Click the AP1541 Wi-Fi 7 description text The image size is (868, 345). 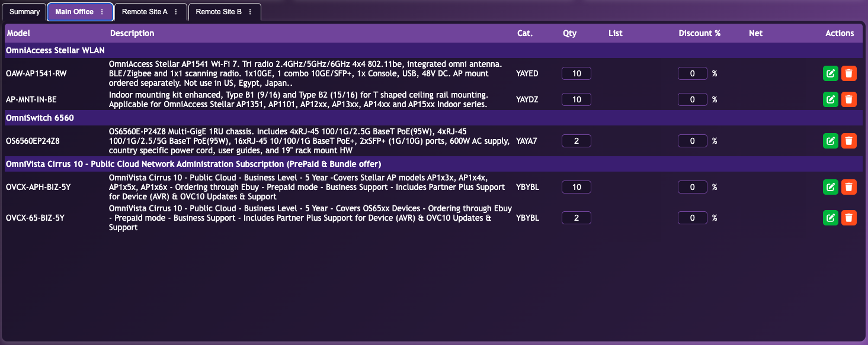point(306,73)
